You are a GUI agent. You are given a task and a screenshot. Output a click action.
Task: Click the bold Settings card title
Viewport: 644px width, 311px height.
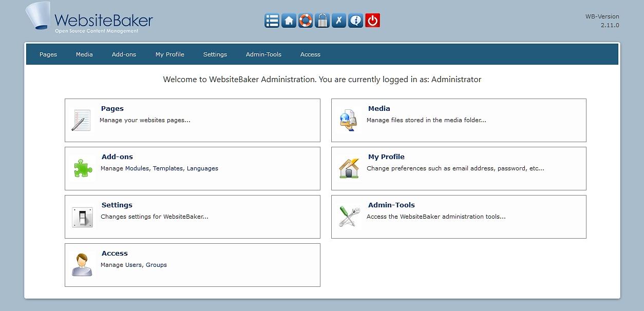pyautogui.click(x=117, y=205)
